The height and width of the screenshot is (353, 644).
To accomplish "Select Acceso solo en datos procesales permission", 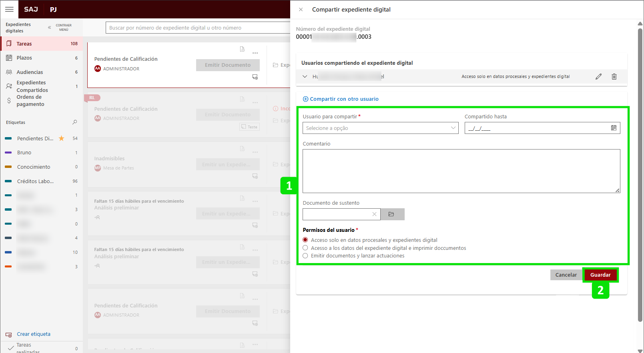I will pyautogui.click(x=305, y=240).
